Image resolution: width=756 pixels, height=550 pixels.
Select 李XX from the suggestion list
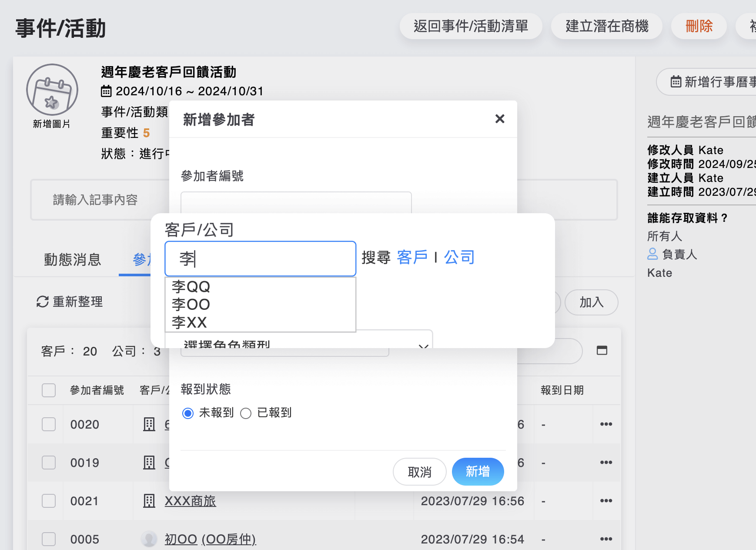pyautogui.click(x=190, y=322)
